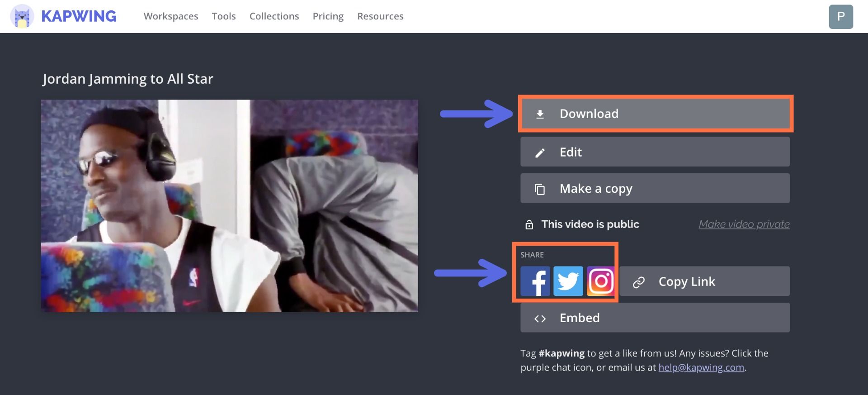868x395 pixels.
Task: Click the pencil edit icon
Action: coord(540,153)
